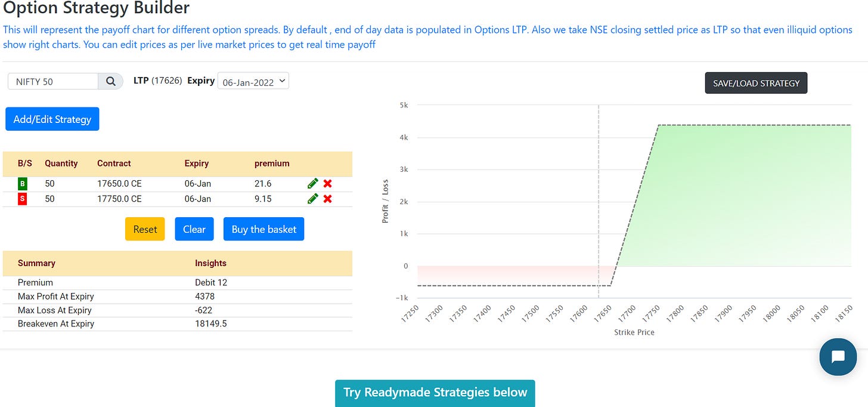Click the 9.15 premium value
This screenshot has width=868, height=407.
coord(263,199)
